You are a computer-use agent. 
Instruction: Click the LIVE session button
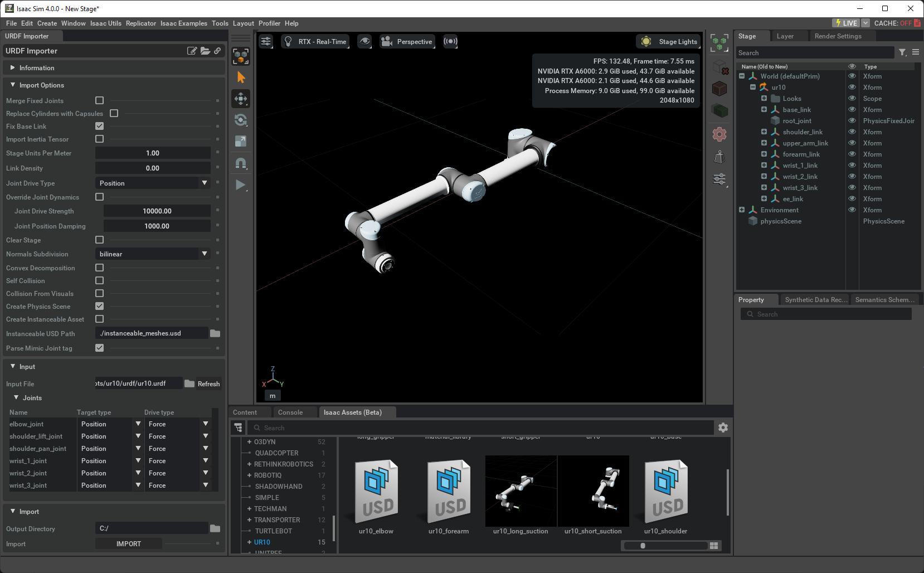[x=845, y=23]
